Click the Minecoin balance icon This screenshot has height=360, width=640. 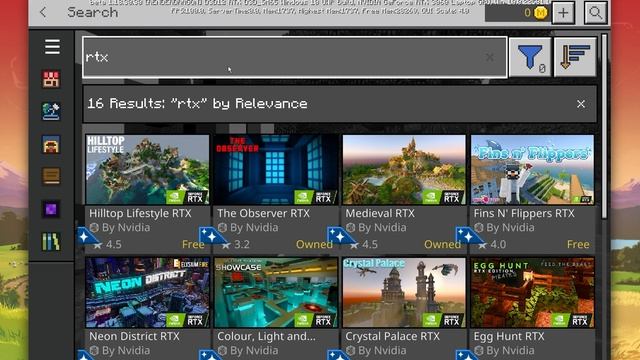click(x=541, y=13)
